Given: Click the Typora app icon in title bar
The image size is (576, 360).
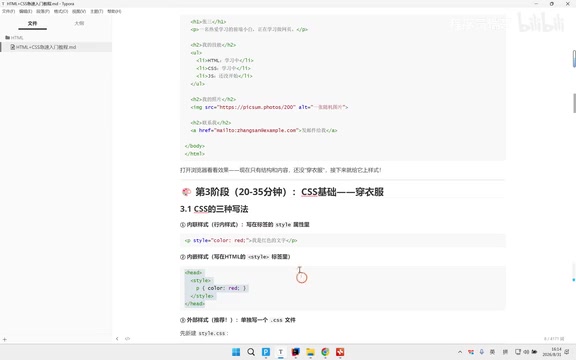Looking at the screenshot, I should coord(3,4).
